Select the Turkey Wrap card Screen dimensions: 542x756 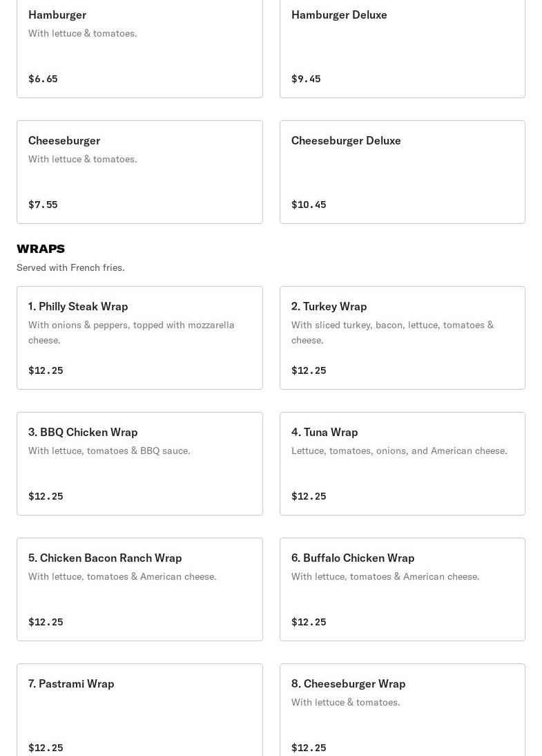click(403, 338)
